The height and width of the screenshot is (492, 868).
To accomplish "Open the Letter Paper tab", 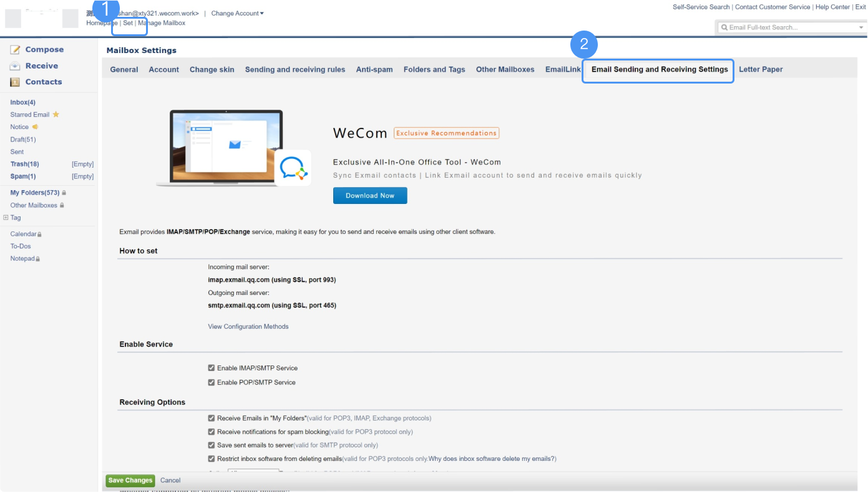I will [761, 70].
